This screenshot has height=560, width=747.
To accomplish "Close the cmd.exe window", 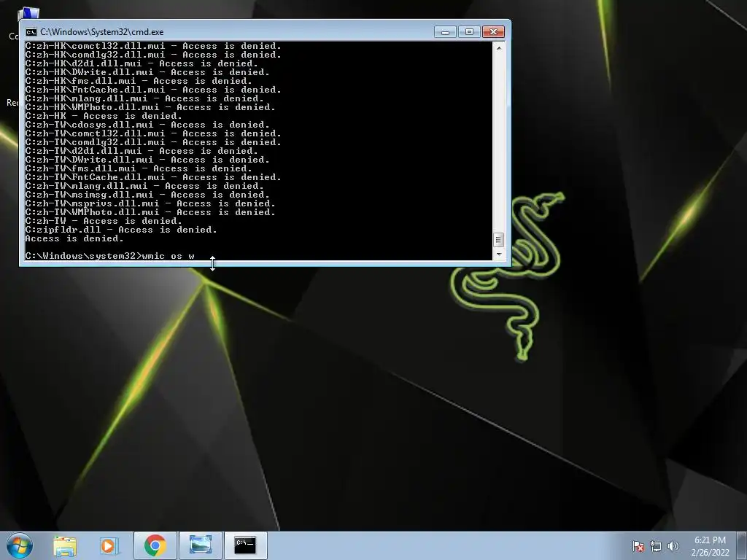I will 494,32.
